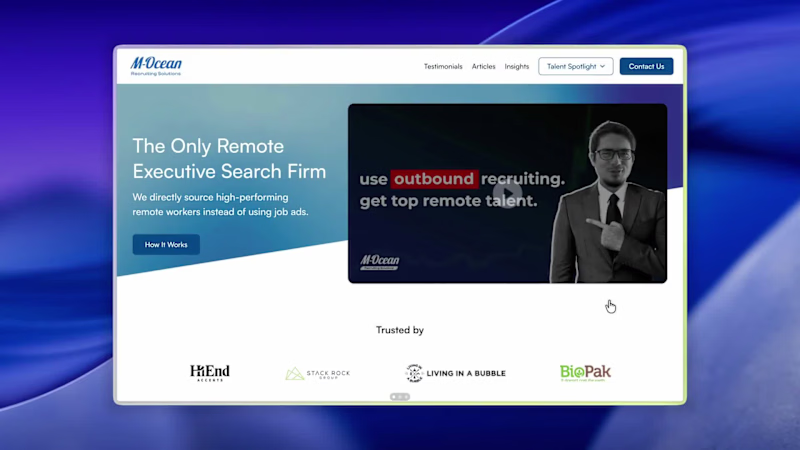This screenshot has height=450, width=800.
Task: Click the M-Ocean logo inside video
Action: pos(380,262)
